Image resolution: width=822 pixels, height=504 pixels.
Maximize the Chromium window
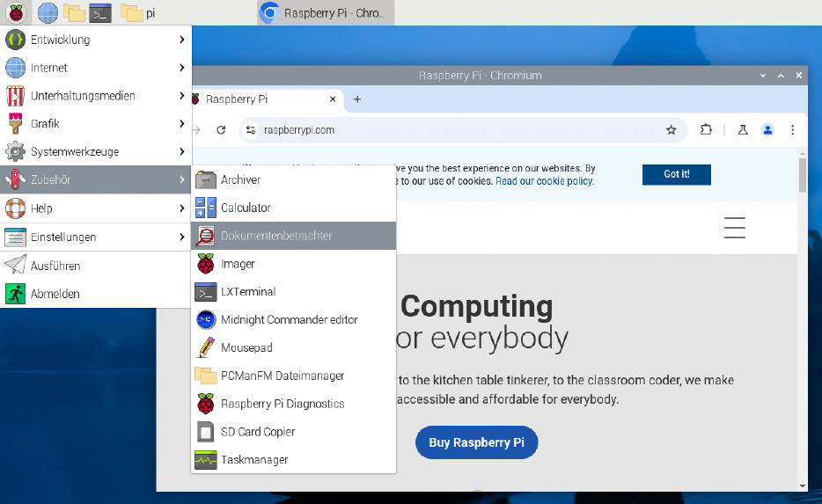point(781,76)
